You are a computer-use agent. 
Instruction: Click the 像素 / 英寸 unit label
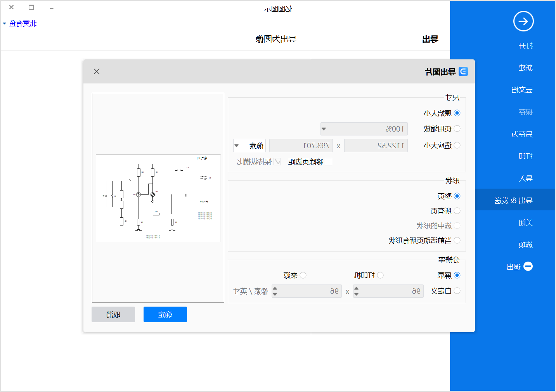tap(251, 291)
